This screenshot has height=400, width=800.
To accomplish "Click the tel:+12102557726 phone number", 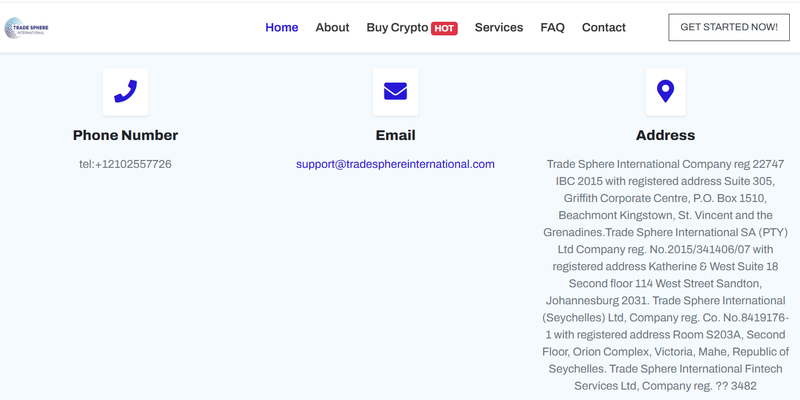I will pos(126,164).
